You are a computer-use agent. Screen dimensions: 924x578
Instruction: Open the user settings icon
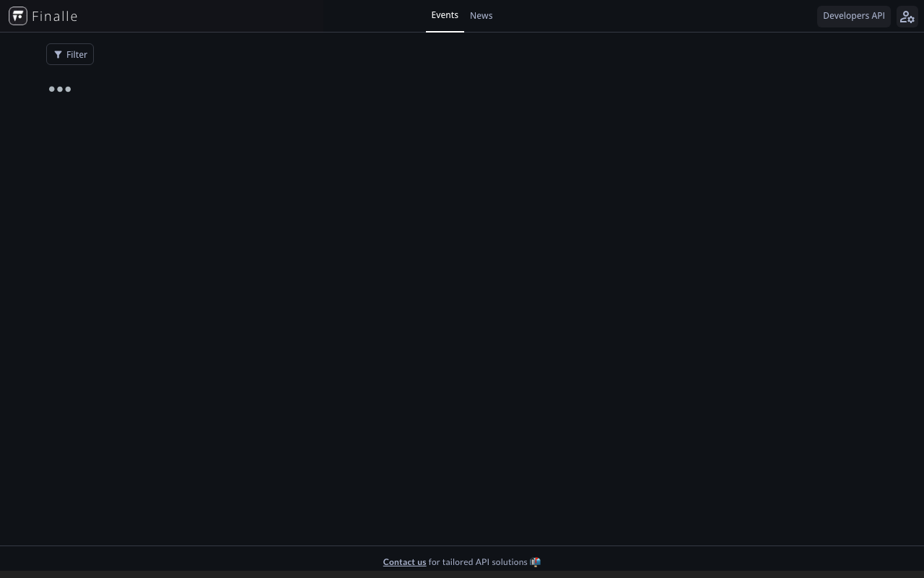(x=907, y=17)
